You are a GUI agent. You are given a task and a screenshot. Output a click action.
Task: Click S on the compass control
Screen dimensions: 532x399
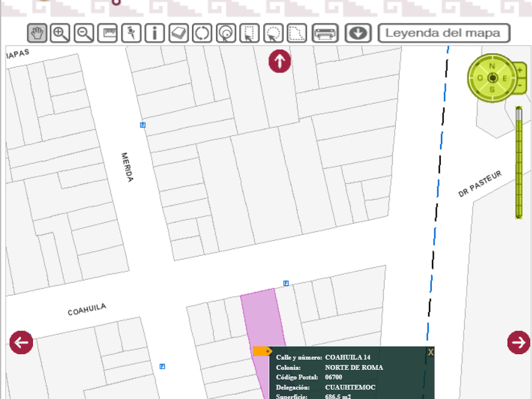(x=492, y=89)
